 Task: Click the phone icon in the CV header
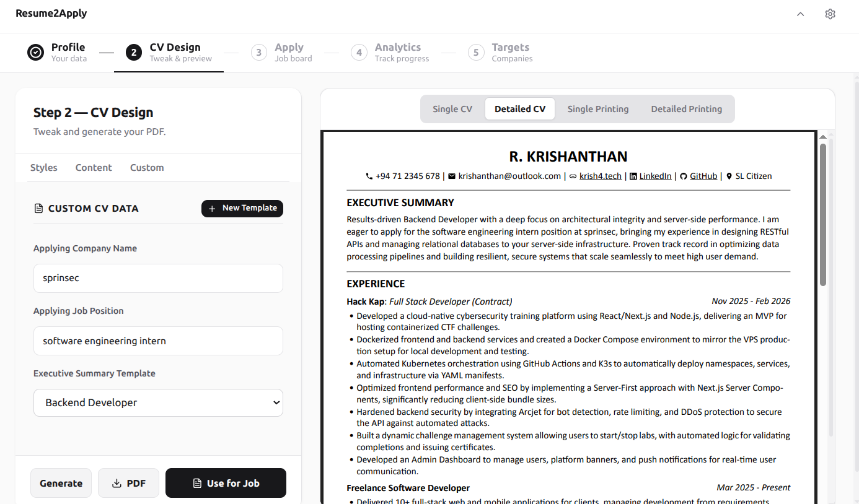coord(369,176)
